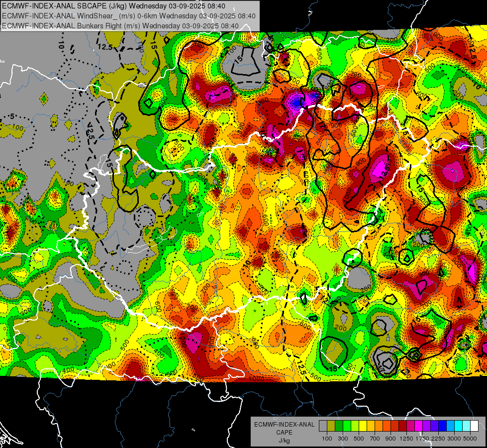Click the SBCAPE (J/kg) header line
This screenshot has height=448, width=487.
tap(114, 6)
